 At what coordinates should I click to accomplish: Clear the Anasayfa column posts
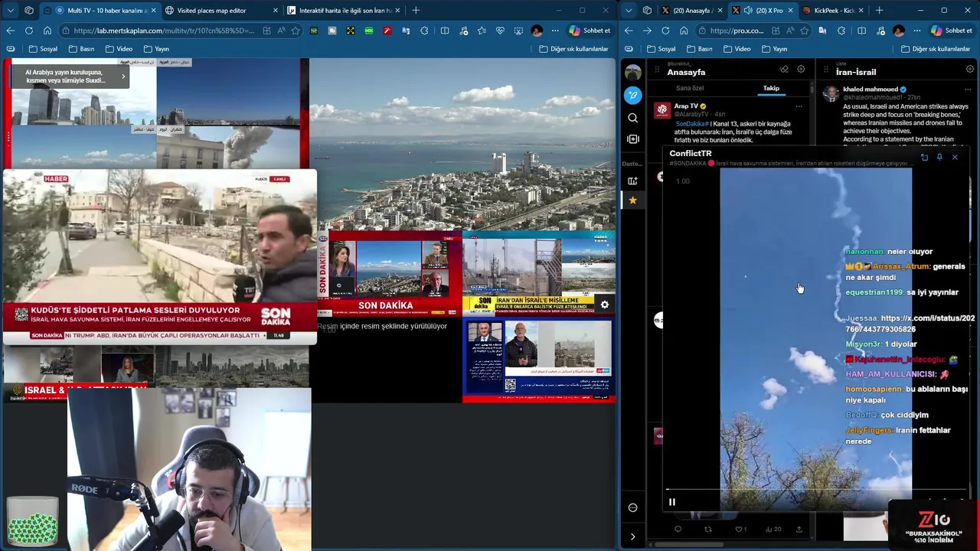[x=784, y=69]
